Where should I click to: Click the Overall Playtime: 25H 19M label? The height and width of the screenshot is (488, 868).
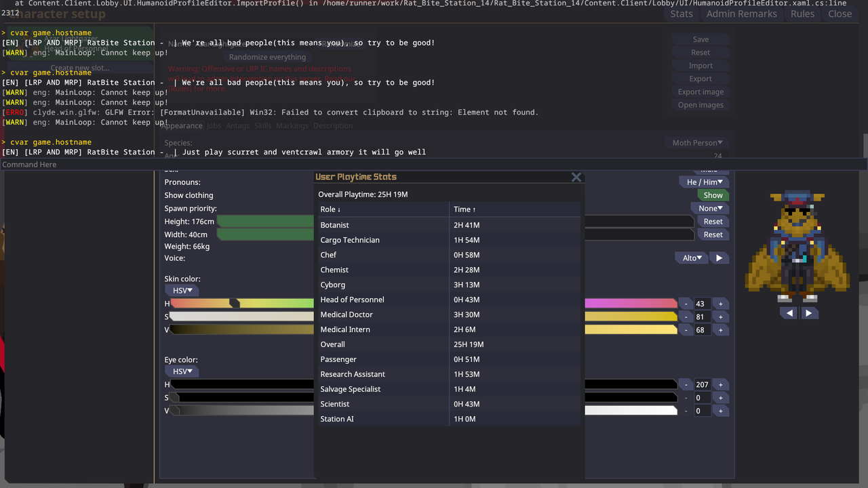coord(363,195)
